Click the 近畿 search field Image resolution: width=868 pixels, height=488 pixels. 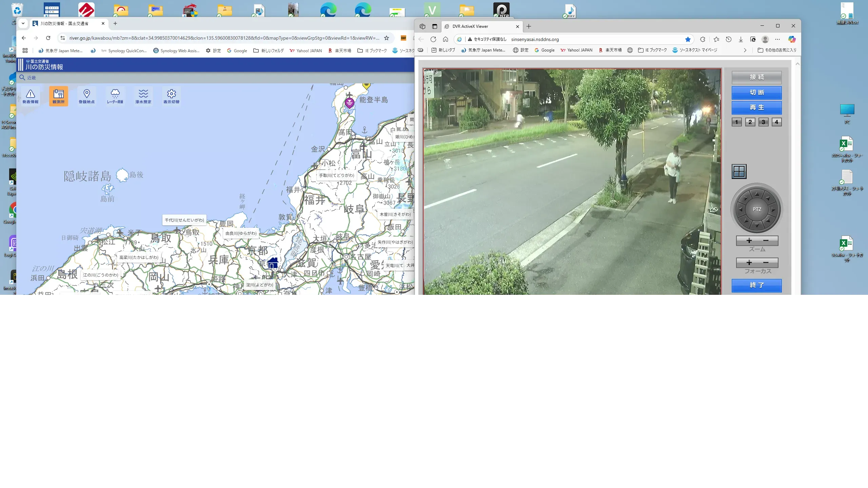click(x=32, y=78)
